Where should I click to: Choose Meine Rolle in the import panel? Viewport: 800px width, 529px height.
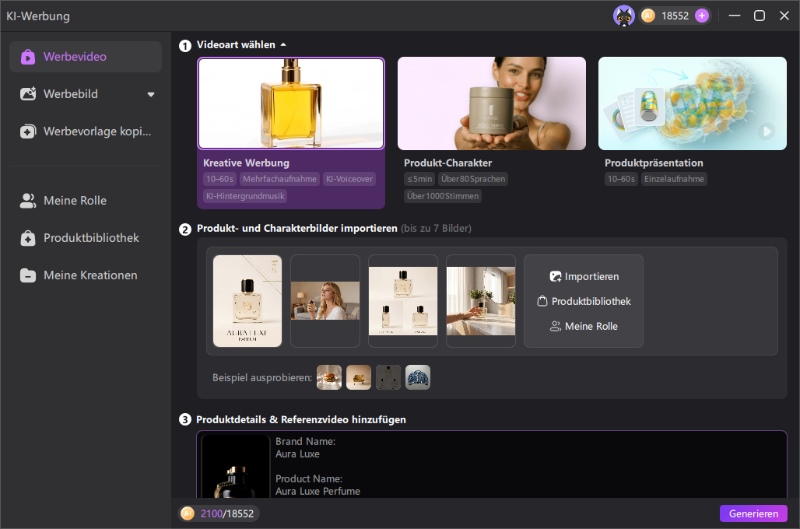pyautogui.click(x=584, y=326)
